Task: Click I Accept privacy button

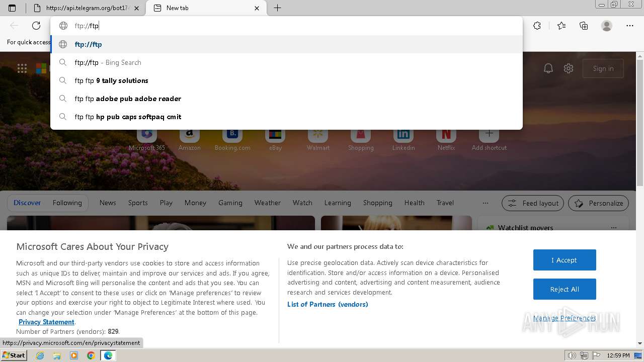Action: [x=565, y=260]
